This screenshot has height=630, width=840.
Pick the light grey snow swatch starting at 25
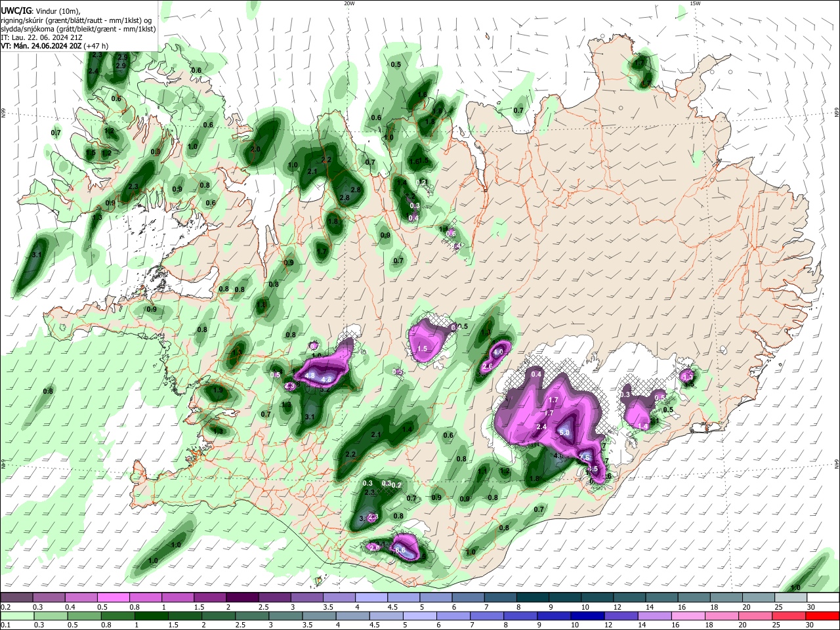(x=791, y=597)
